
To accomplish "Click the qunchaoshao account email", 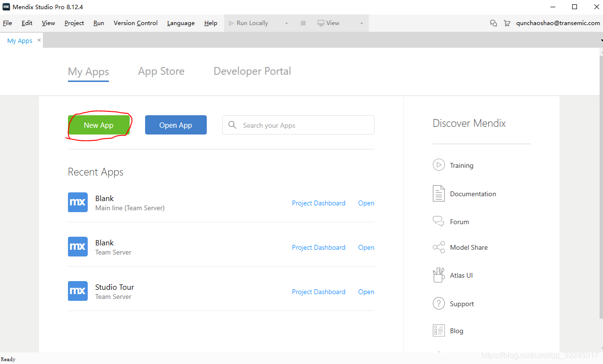I will pos(558,23).
